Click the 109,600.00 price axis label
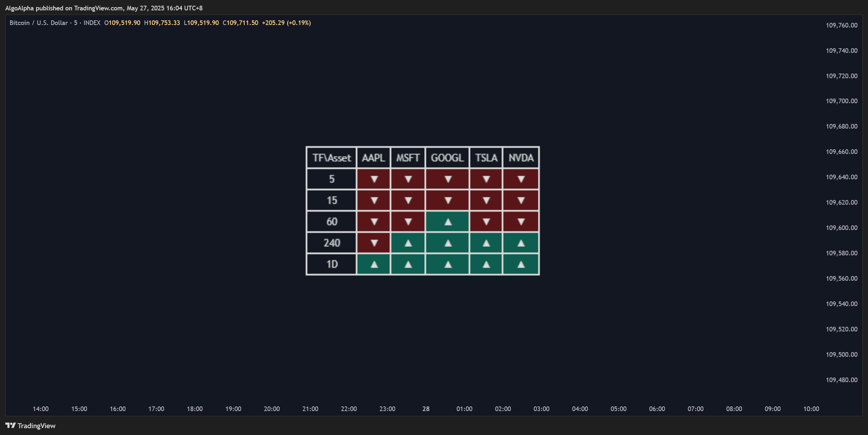 point(842,228)
